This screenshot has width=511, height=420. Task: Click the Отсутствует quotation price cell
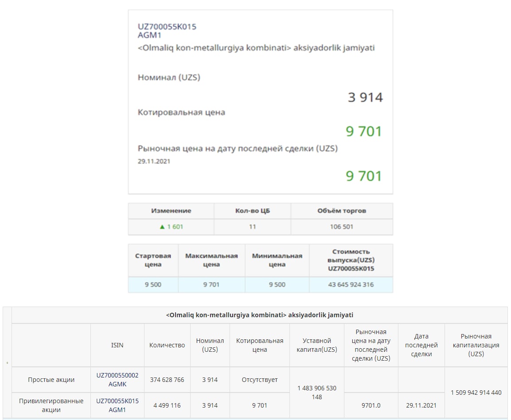(260, 380)
